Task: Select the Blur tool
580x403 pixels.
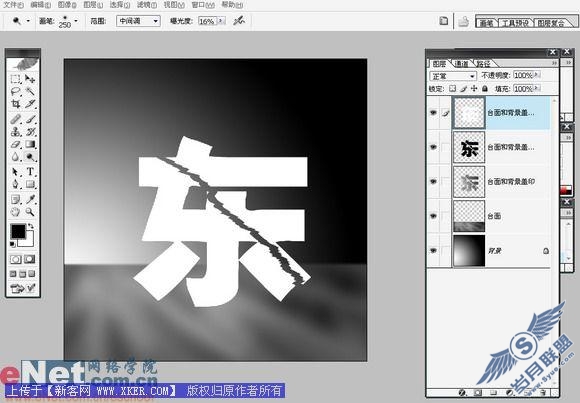Action: pyautogui.click(x=15, y=157)
